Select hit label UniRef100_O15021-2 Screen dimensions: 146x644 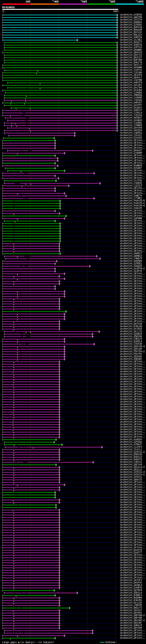tap(132, 452)
